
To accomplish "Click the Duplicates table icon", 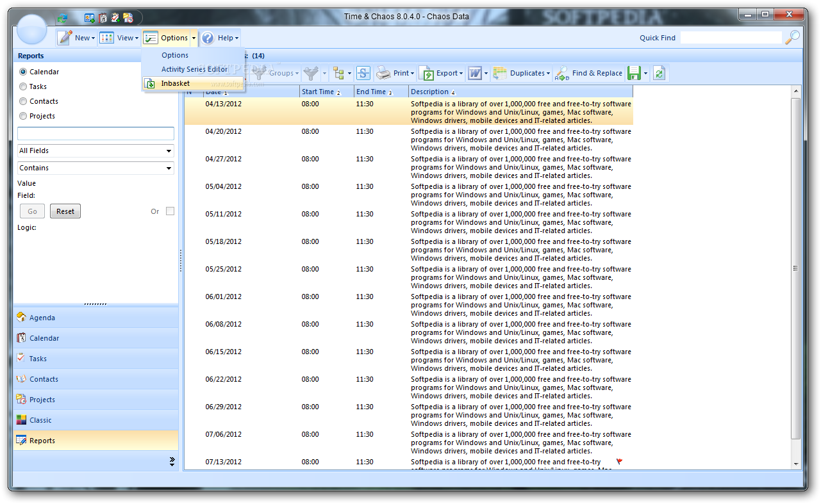I will [500, 73].
